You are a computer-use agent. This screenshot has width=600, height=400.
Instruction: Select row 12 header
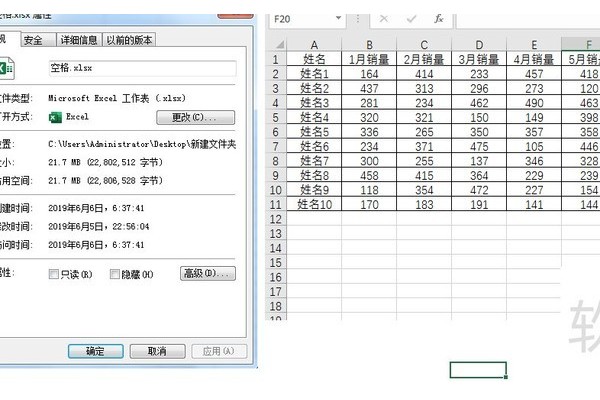(276, 219)
